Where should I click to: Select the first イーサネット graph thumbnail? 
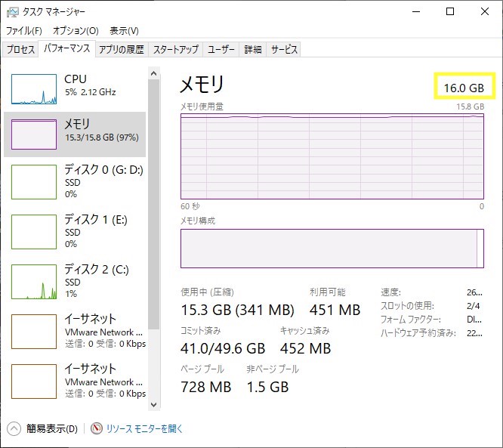[x=34, y=332]
